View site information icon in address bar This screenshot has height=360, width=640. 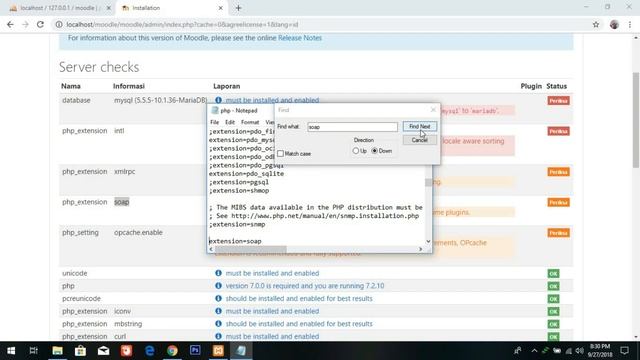click(59, 24)
